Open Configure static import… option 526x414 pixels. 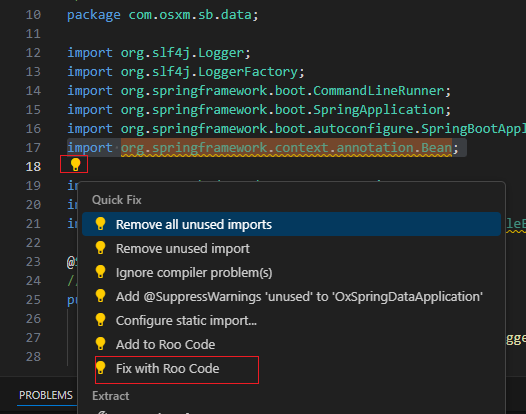pos(291,320)
